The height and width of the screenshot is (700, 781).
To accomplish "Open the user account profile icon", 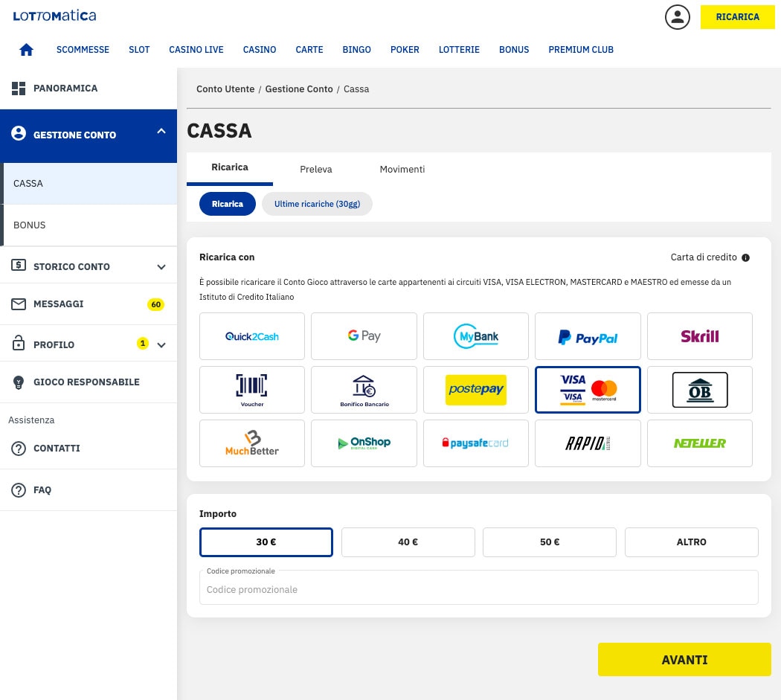I will [x=677, y=17].
